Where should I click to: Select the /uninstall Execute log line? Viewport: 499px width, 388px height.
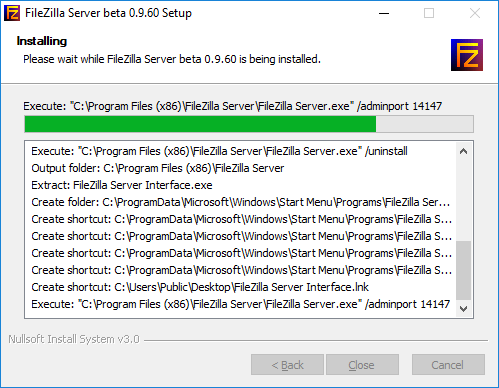[219, 151]
